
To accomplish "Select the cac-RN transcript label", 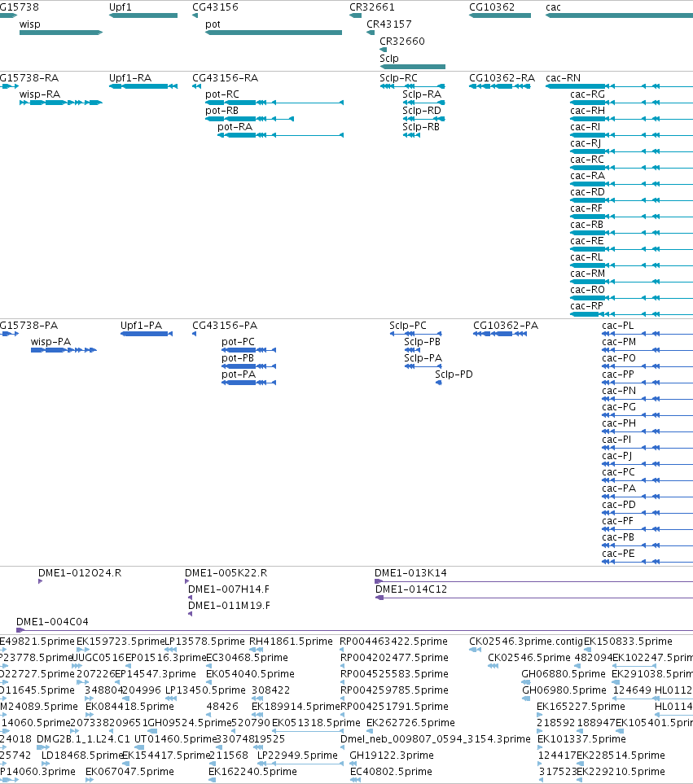I will [563, 77].
